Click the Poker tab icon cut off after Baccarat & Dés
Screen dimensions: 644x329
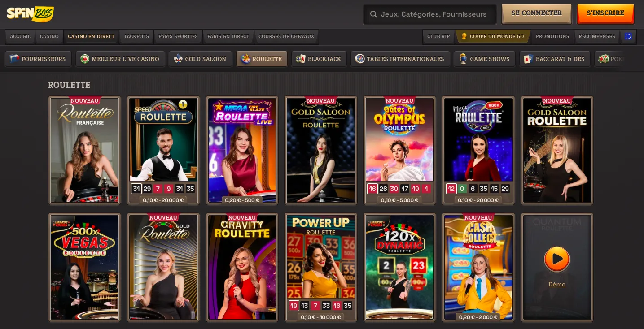[x=603, y=59]
